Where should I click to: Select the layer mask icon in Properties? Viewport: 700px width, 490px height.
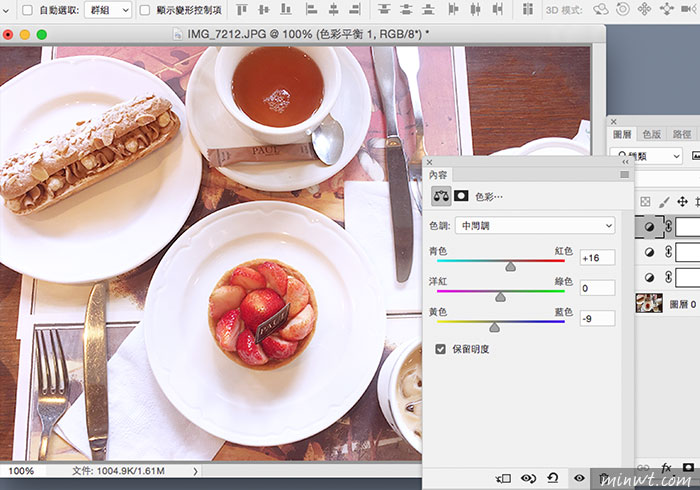click(x=462, y=196)
